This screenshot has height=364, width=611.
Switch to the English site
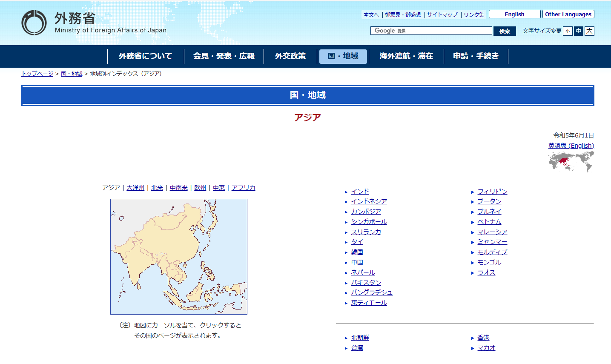point(514,14)
